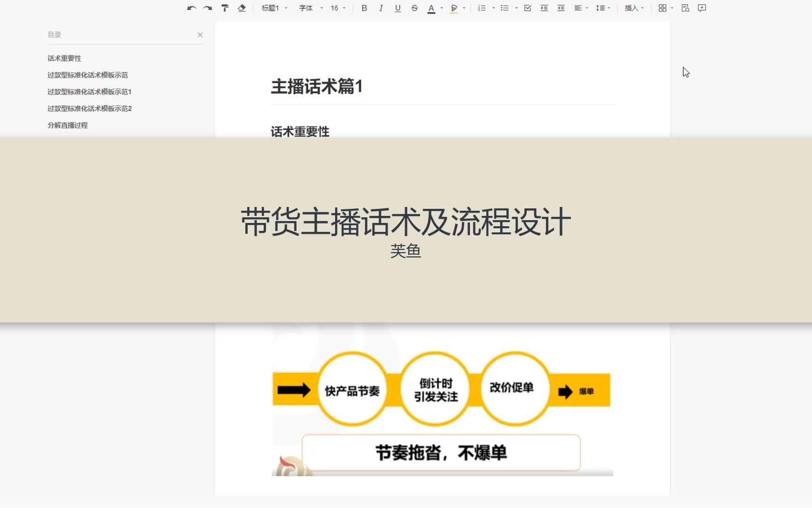Insert a checkbox task list
812x508 pixels.
click(528, 8)
